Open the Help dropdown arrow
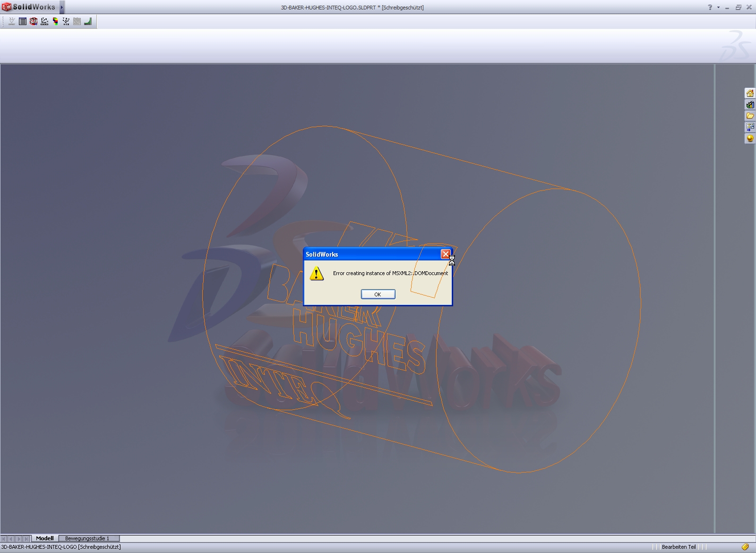Image resolution: width=756 pixels, height=553 pixels. [718, 7]
